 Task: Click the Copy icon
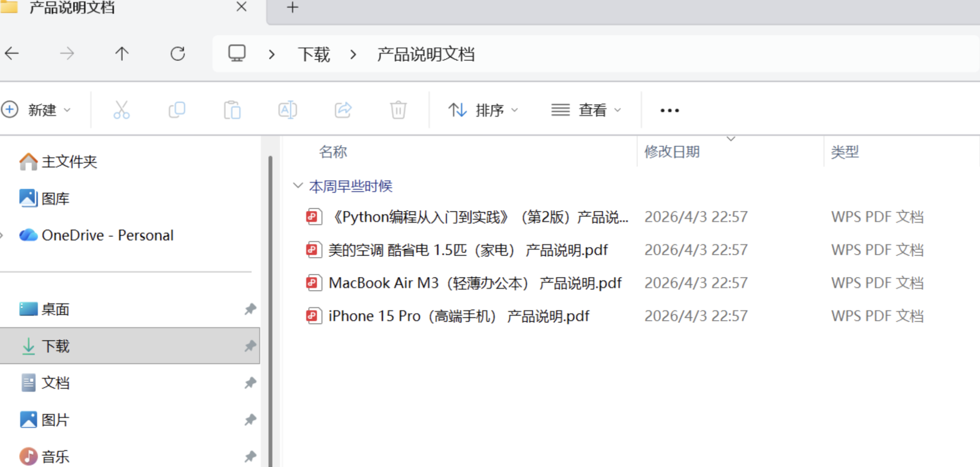[x=177, y=110]
